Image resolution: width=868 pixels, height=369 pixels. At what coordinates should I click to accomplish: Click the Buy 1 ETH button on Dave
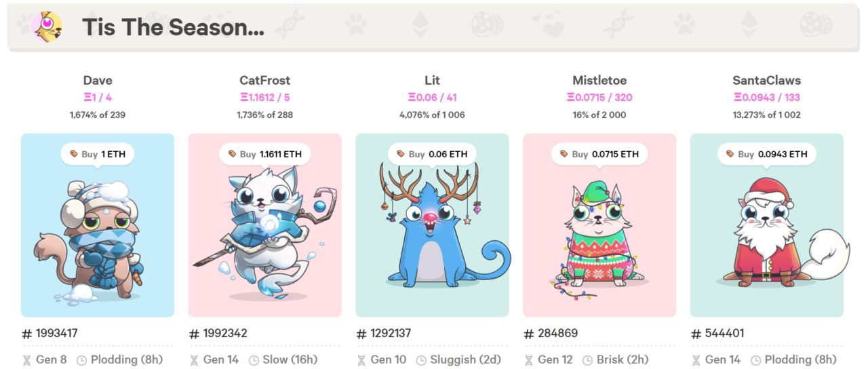click(x=97, y=154)
